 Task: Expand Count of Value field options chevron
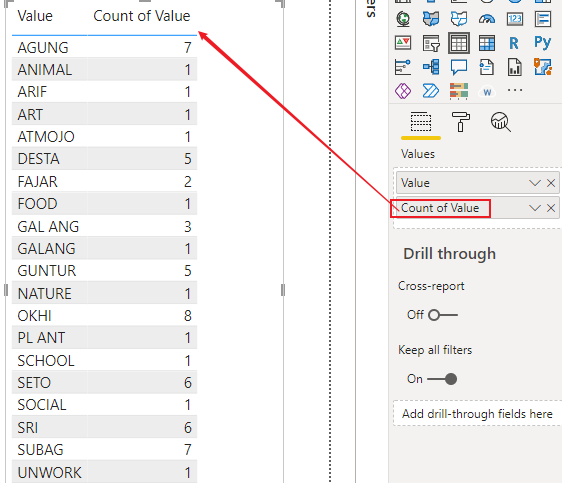[535, 208]
